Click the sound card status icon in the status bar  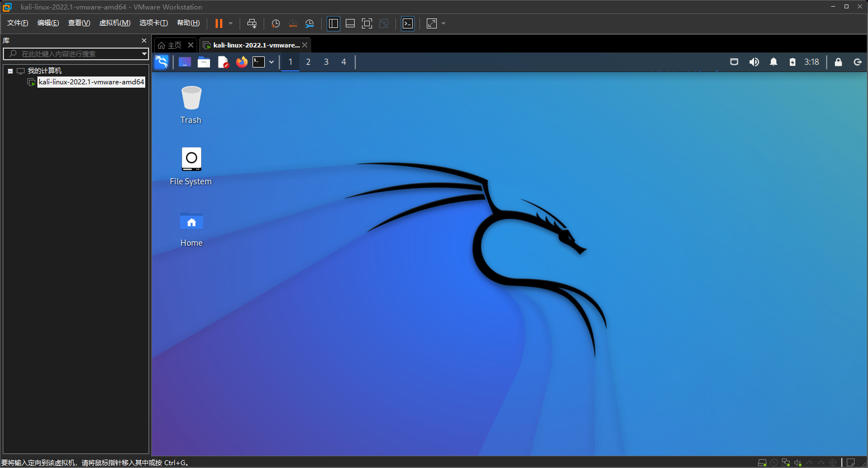(x=798, y=462)
